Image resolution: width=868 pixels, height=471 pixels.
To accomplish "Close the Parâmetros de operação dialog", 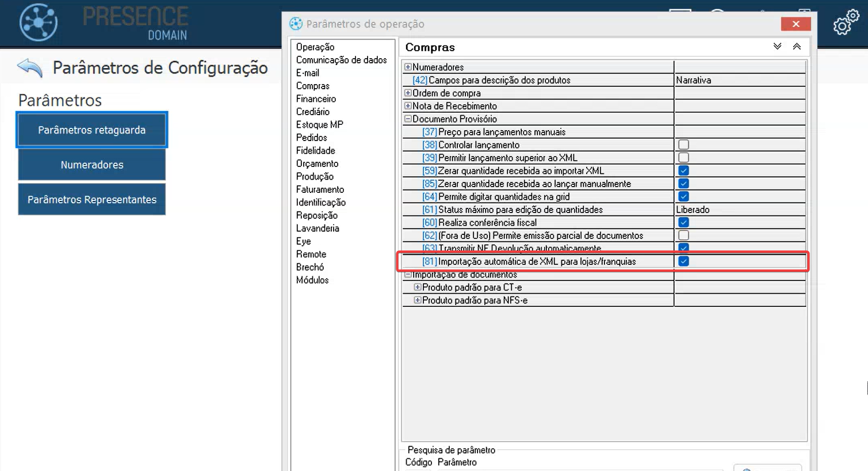I will 796,24.
